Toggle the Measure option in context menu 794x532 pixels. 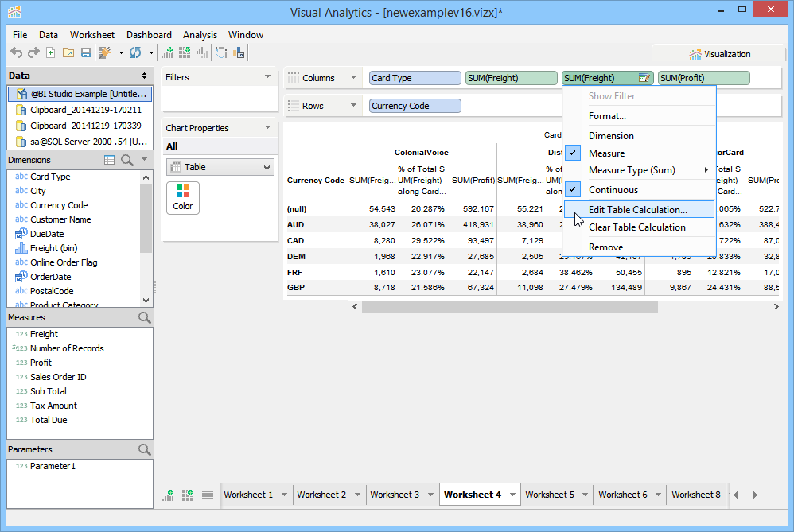[x=606, y=153]
